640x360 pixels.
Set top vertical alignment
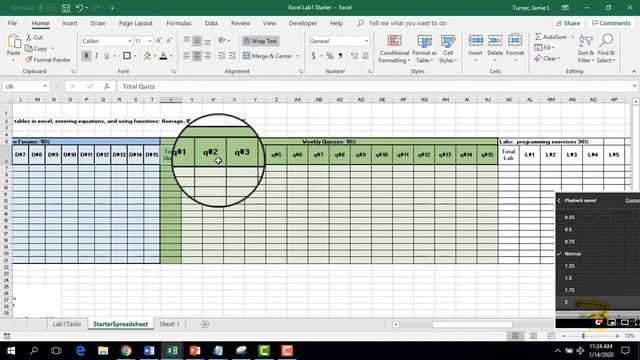(x=187, y=40)
